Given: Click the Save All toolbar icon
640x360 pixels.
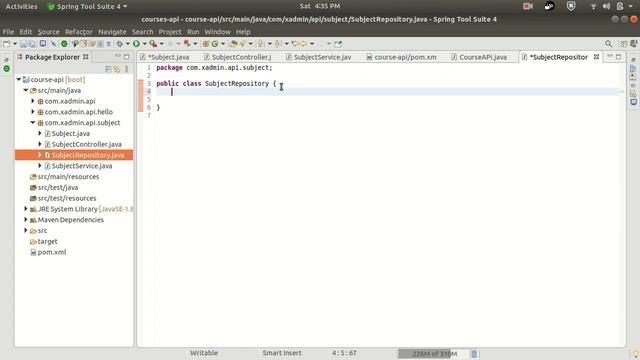Looking at the screenshot, I should pyautogui.click(x=32, y=44).
